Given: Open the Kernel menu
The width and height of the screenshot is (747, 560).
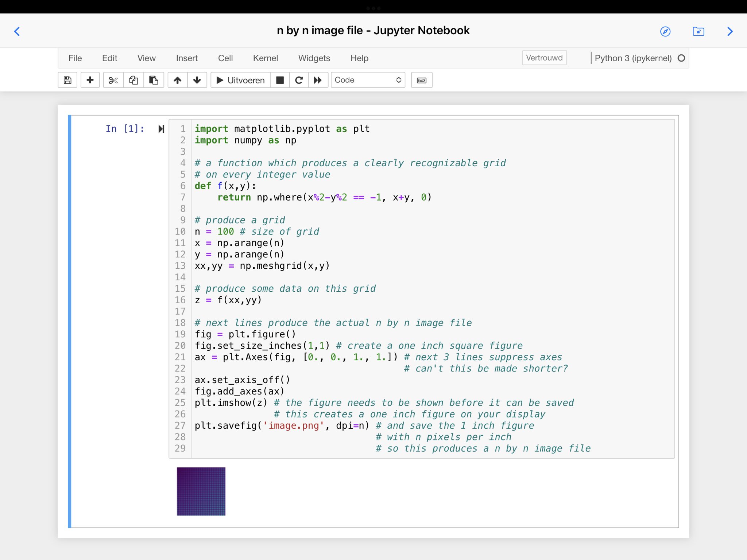Looking at the screenshot, I should [265, 58].
